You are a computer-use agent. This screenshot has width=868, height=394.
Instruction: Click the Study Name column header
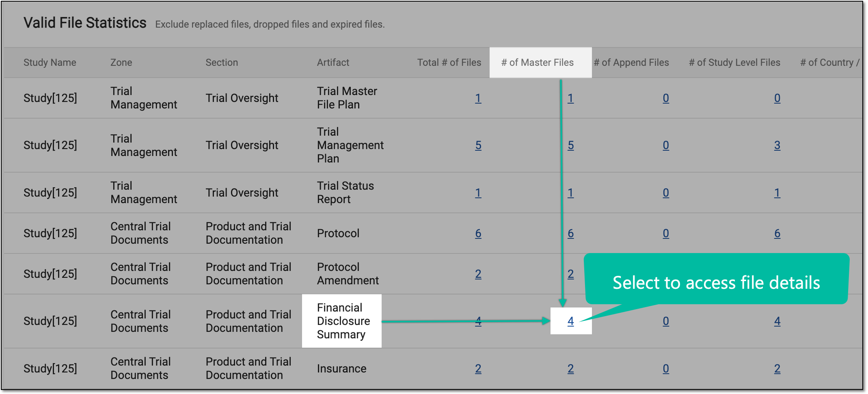click(50, 63)
